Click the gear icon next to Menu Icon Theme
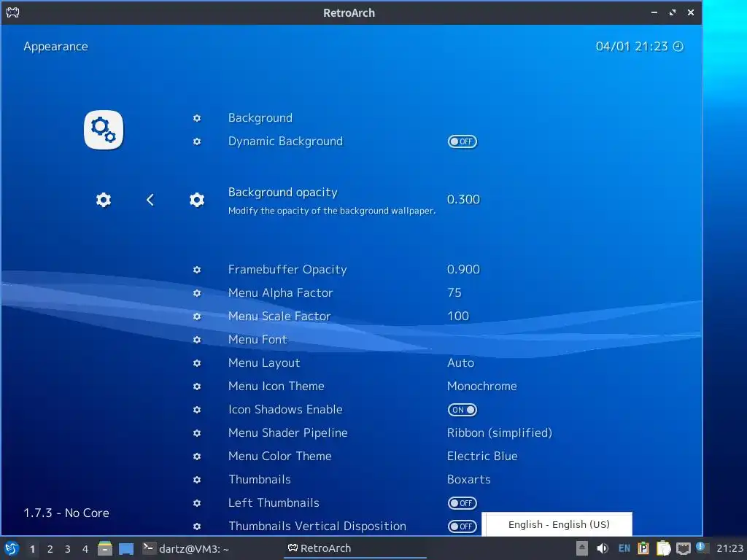 (x=197, y=386)
